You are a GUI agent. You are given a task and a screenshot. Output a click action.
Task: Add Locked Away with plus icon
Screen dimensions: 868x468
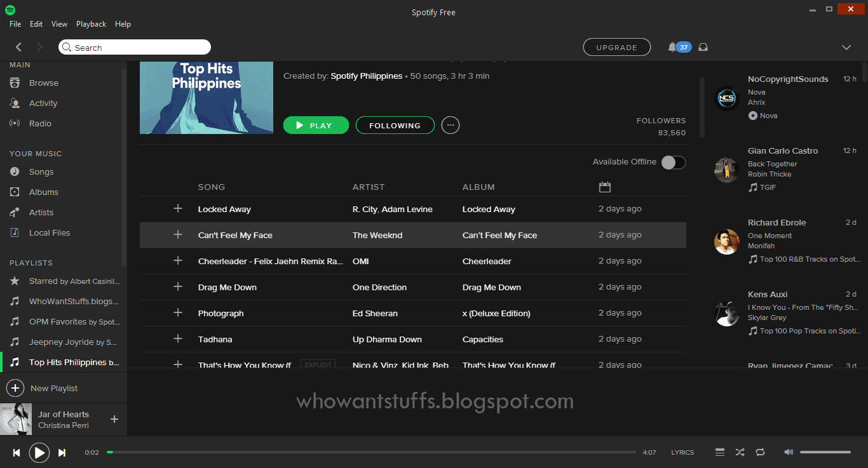point(178,209)
